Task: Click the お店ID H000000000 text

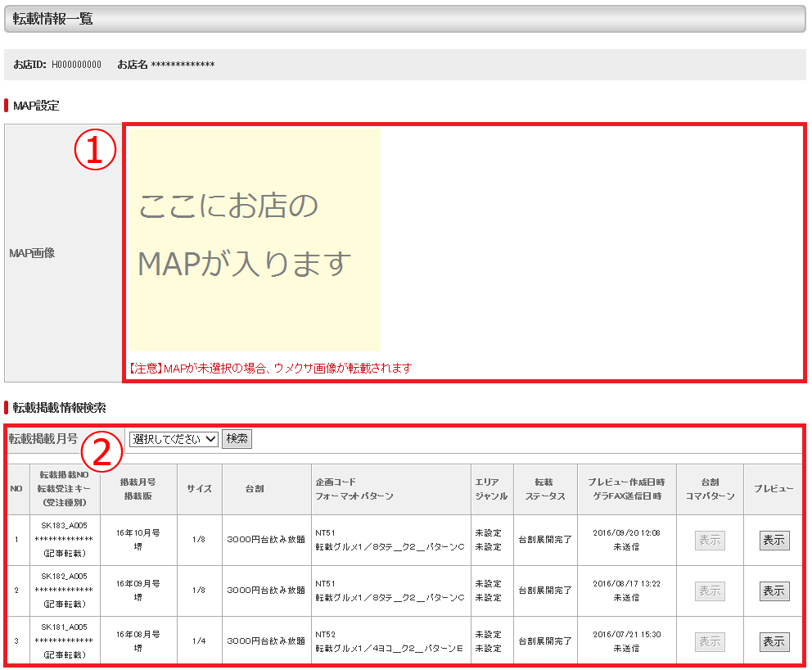Action: click(57, 65)
